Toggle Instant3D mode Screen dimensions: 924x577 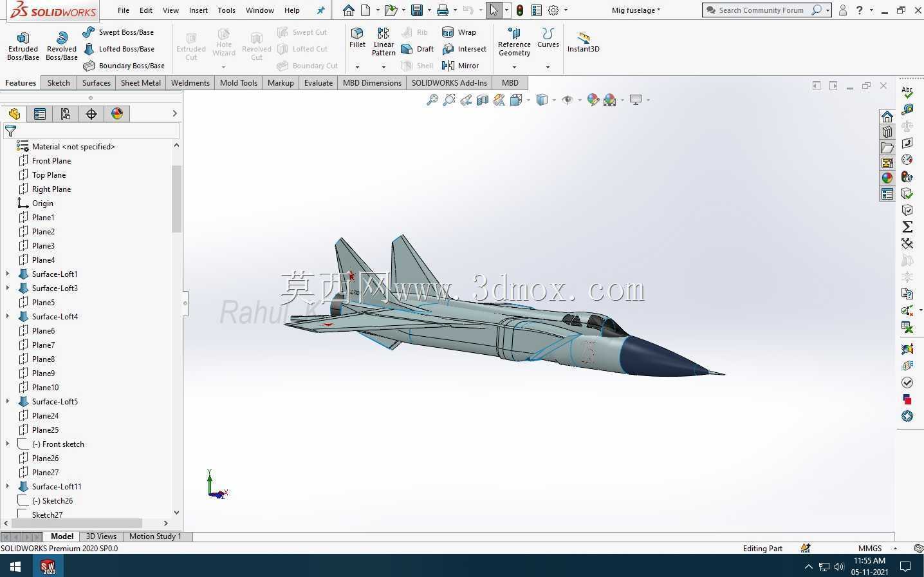[583, 43]
